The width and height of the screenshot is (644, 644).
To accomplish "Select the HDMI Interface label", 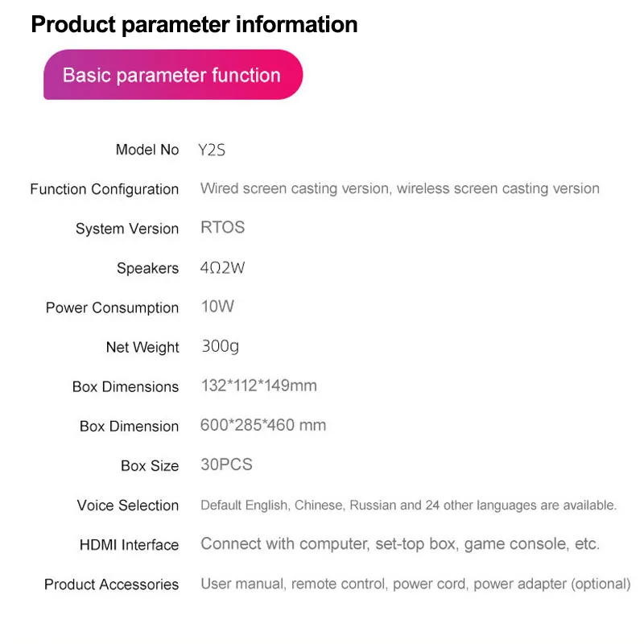I will pyautogui.click(x=130, y=545).
